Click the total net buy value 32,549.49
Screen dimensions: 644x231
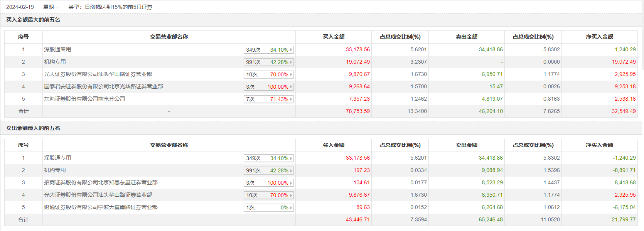[x=624, y=111]
